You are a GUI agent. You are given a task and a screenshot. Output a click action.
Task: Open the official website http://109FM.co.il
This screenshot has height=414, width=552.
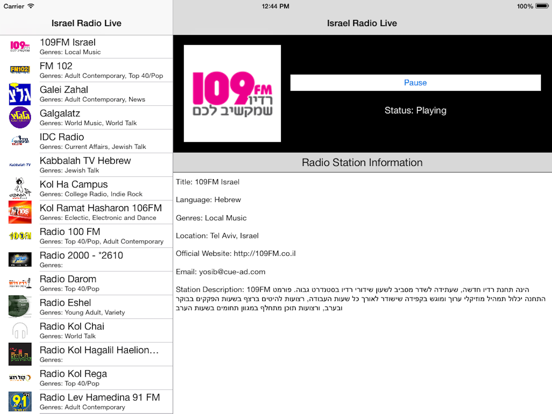(x=265, y=253)
